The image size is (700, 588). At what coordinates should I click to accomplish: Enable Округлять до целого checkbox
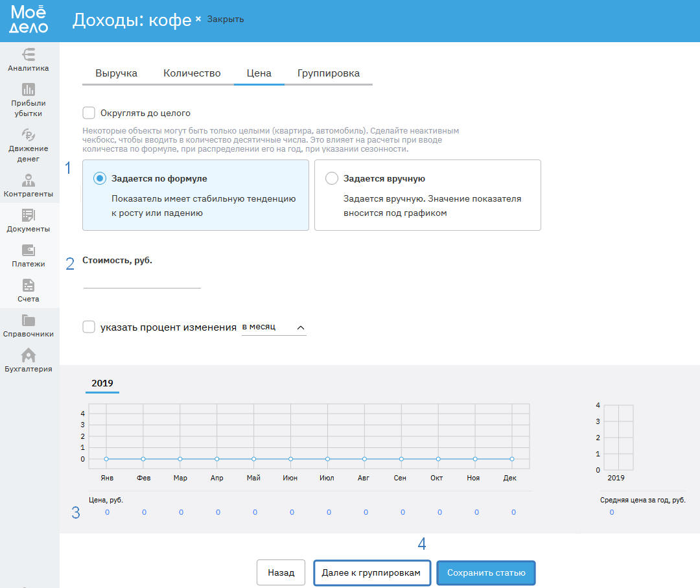coord(89,113)
